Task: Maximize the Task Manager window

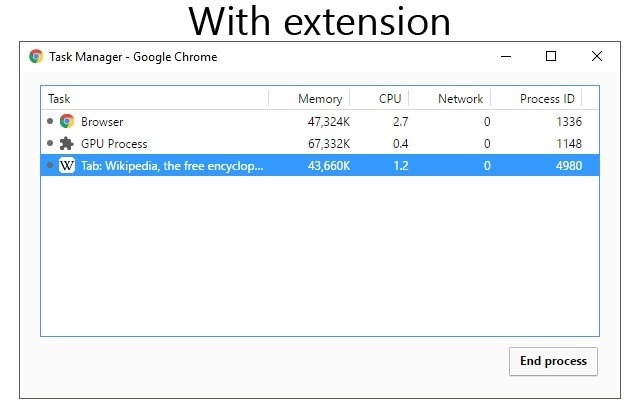Action: (x=551, y=56)
